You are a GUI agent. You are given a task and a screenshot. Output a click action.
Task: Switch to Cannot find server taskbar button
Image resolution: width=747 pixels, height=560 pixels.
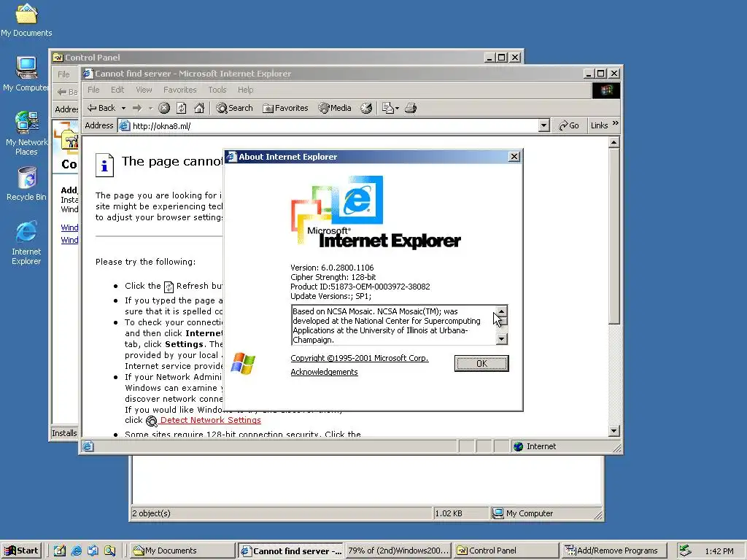290,551
